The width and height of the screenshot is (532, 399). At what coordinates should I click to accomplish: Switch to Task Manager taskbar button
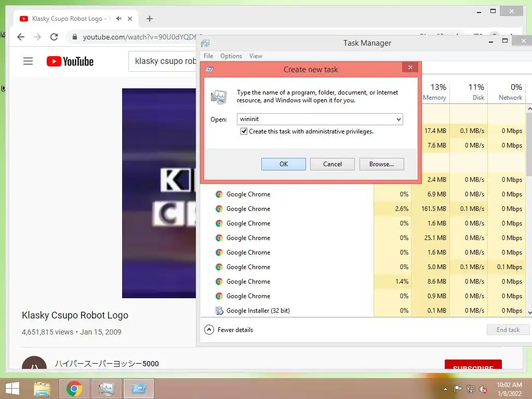[x=106, y=389]
